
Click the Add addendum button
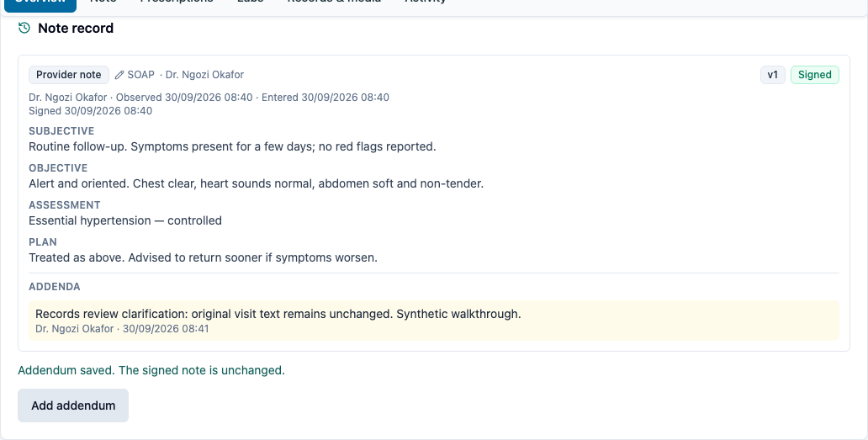(x=73, y=406)
